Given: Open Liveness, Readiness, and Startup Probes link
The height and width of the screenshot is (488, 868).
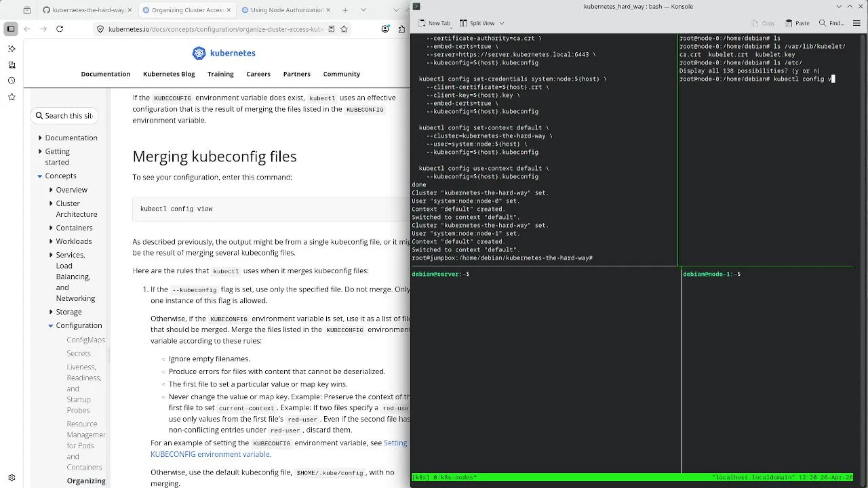Looking at the screenshot, I should click(x=84, y=388).
